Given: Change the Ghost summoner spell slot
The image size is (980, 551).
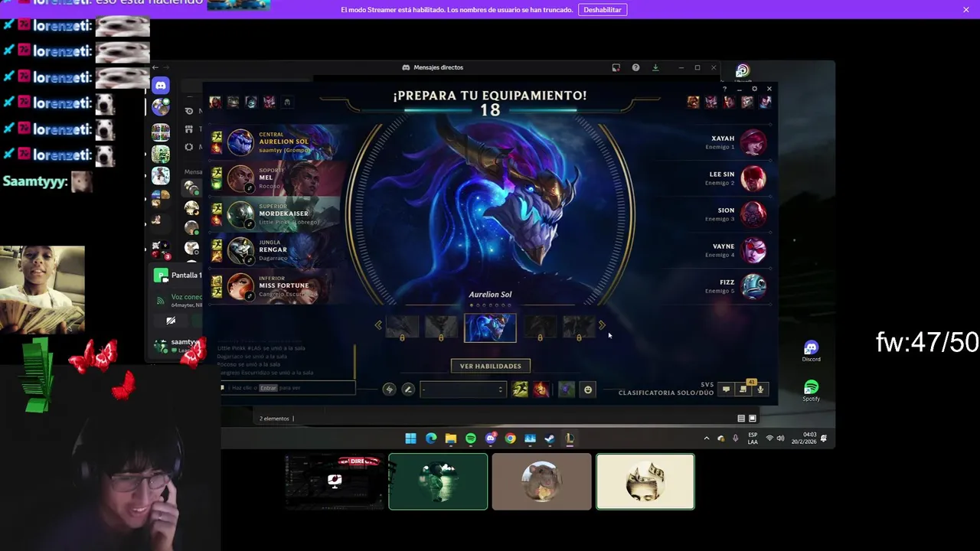Looking at the screenshot, I should coord(520,390).
